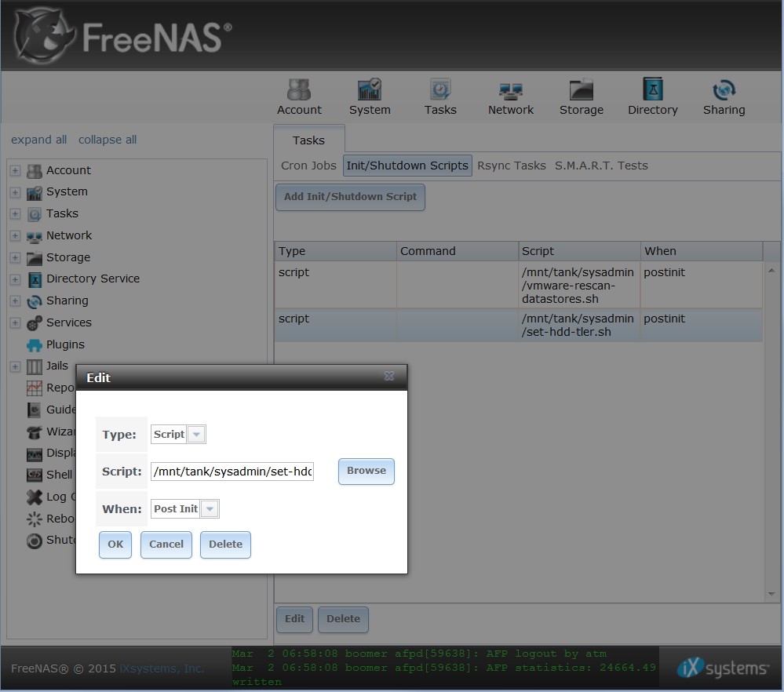Click Delete button below the table
Image resolution: width=784 pixels, height=692 pixels.
pyautogui.click(x=343, y=620)
